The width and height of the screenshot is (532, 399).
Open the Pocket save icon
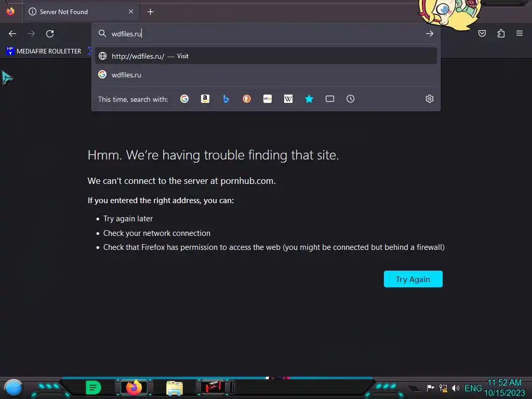pos(482,33)
